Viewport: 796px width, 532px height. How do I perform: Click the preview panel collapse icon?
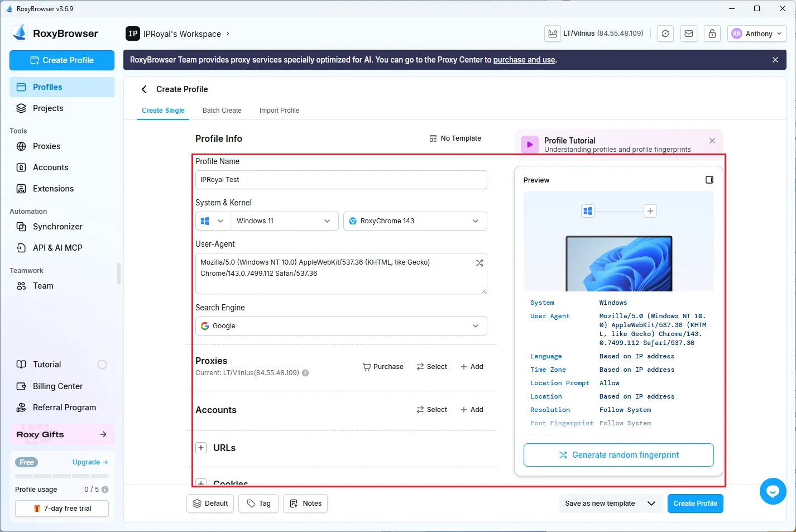coord(709,180)
